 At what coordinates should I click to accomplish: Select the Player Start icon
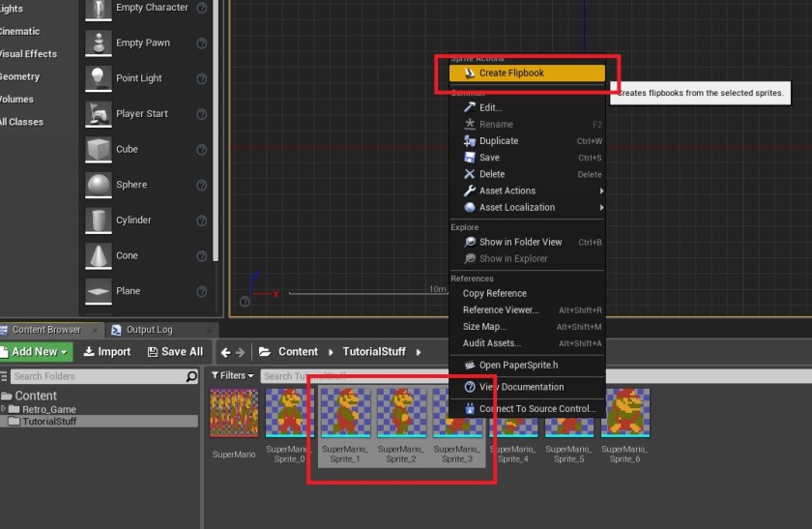pyautogui.click(x=99, y=114)
